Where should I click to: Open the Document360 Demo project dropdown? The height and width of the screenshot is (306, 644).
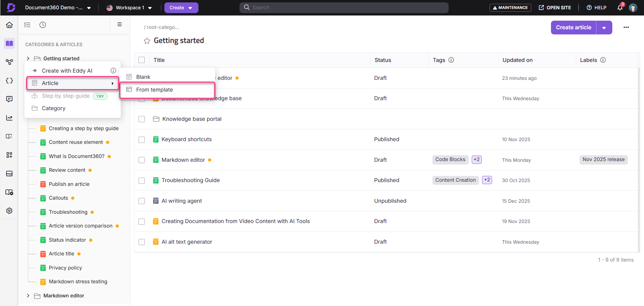pos(58,8)
